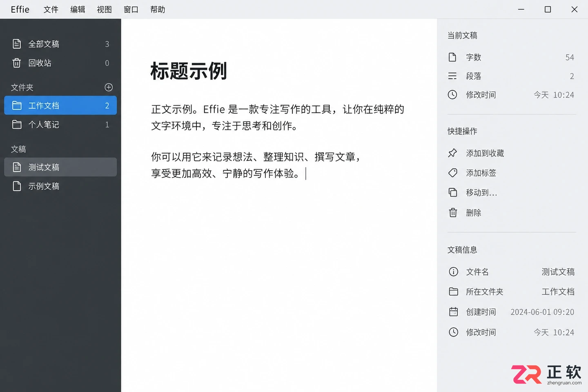Click the 标题示例 heading in the editor
The height and width of the screenshot is (392, 588).
tap(189, 71)
